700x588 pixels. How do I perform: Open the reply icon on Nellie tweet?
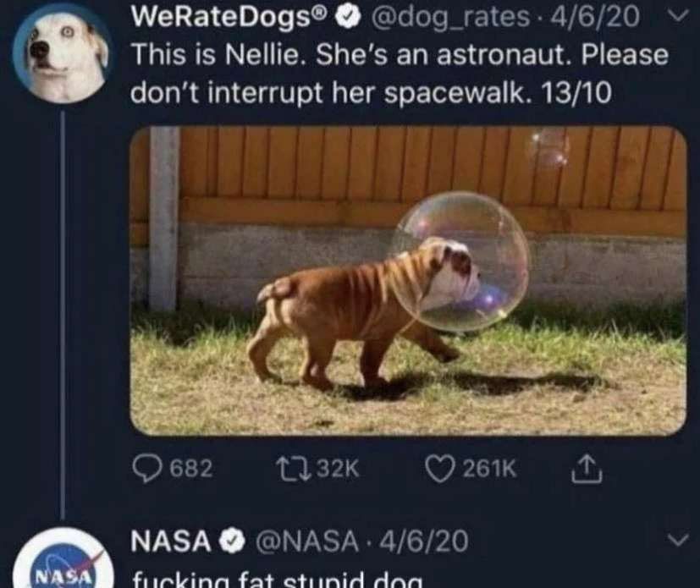(148, 469)
